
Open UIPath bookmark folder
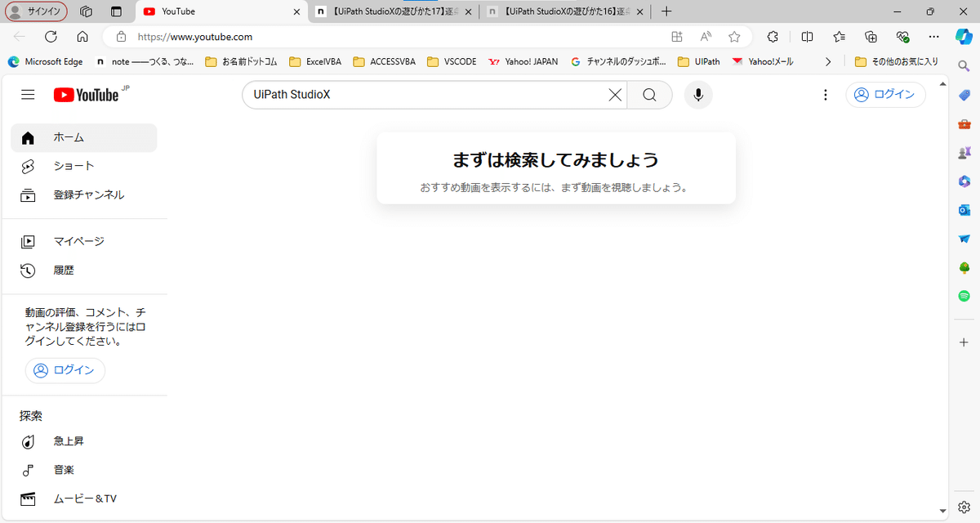[699, 61]
